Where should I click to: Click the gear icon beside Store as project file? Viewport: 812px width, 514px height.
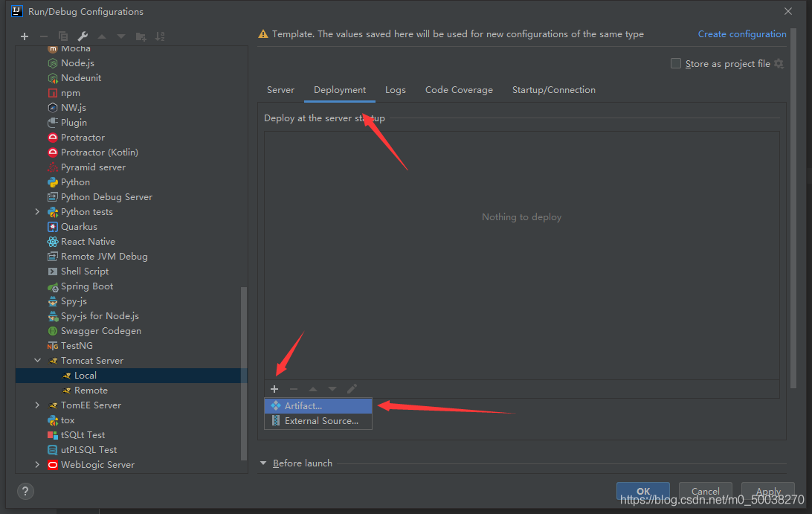pyautogui.click(x=779, y=64)
